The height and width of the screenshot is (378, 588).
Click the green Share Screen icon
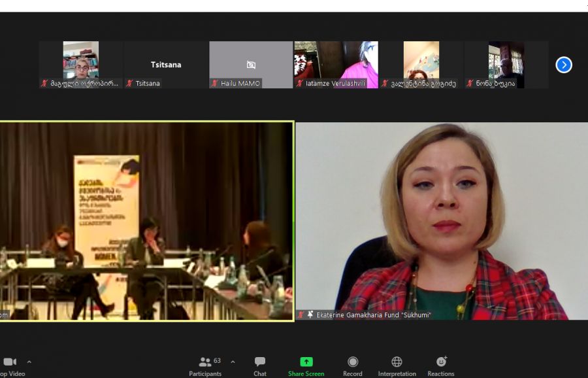click(x=306, y=362)
